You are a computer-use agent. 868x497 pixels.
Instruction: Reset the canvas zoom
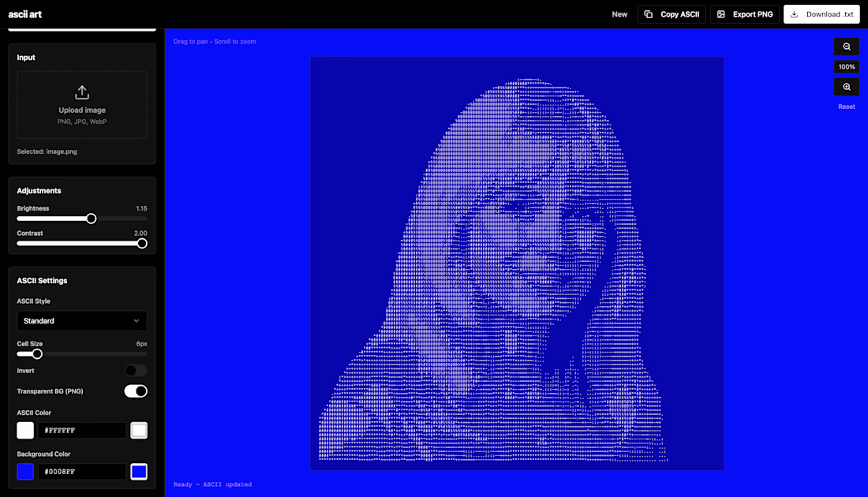coord(847,106)
